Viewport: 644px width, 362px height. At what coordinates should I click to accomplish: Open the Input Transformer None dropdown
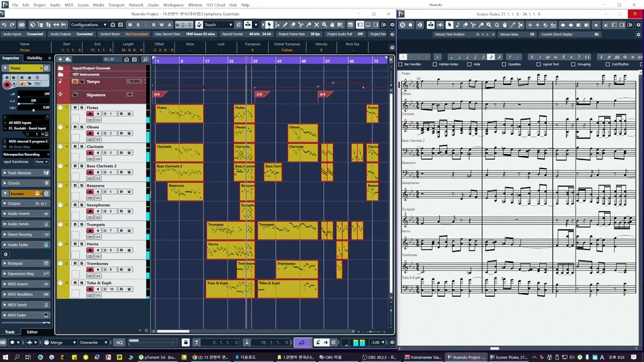point(41,162)
